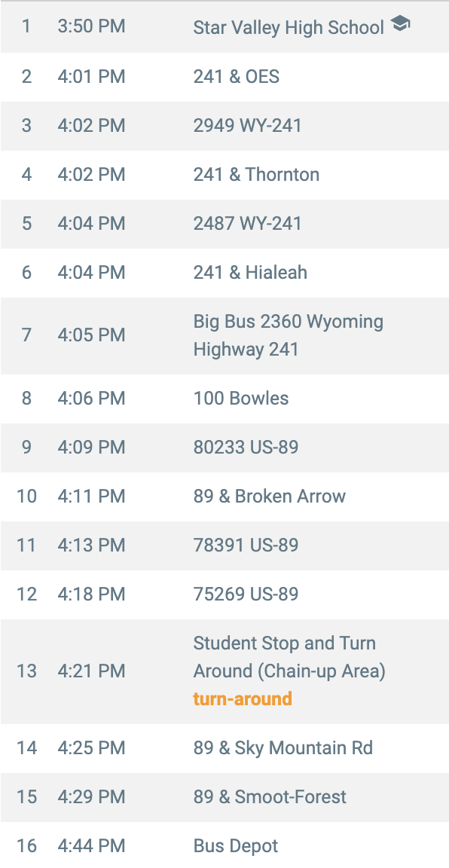Pick the 241 & Hialeah stop
Viewport: 449px width, 868px height.
click(225, 273)
